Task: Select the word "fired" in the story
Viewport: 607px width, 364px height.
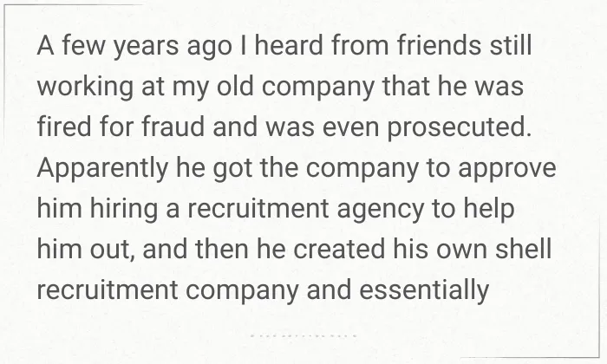Action: click(64, 127)
